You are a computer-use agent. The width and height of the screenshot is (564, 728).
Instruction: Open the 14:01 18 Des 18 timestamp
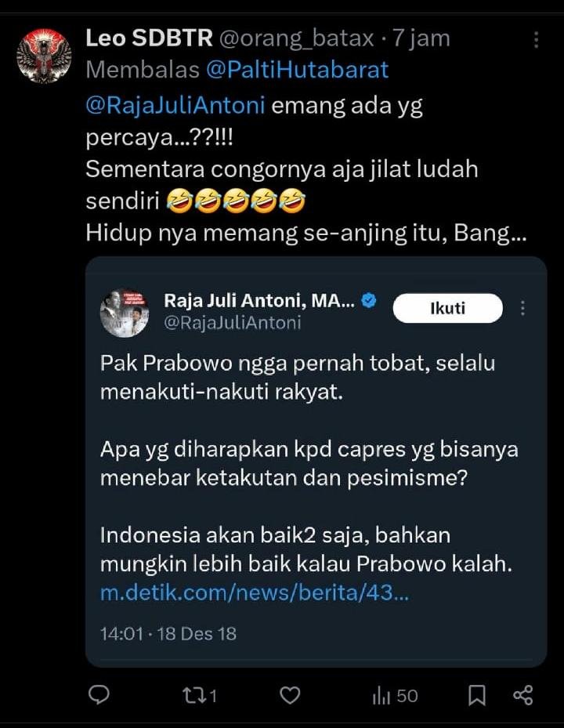coord(168,634)
